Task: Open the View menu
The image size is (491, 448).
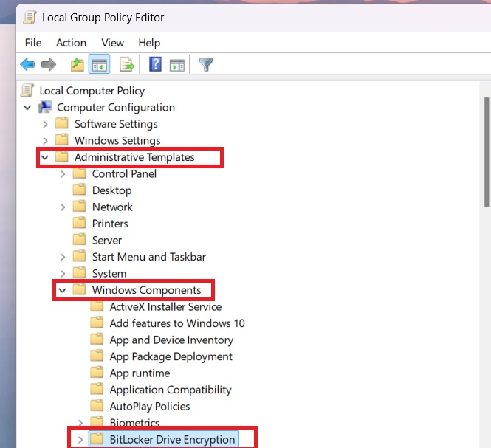Action: point(112,43)
